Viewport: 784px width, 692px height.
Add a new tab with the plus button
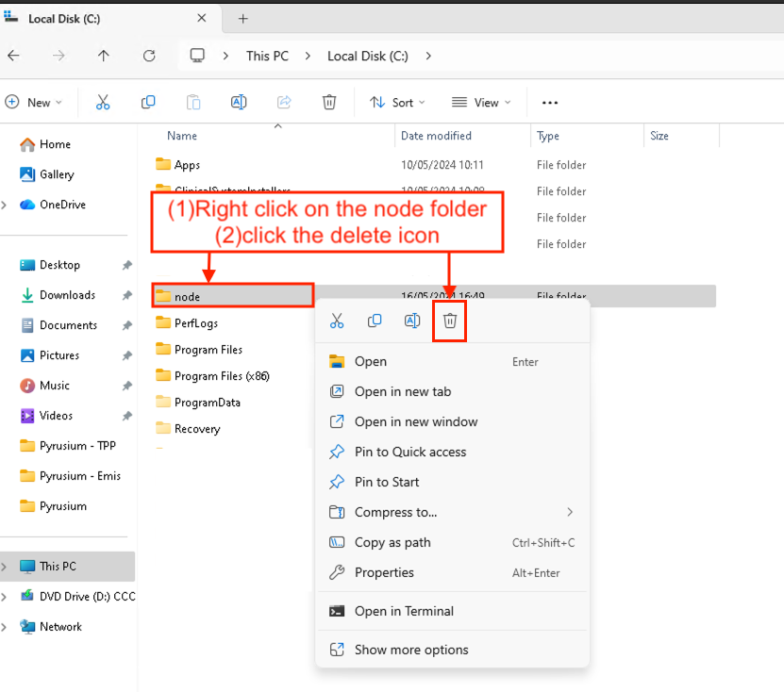pos(243,19)
